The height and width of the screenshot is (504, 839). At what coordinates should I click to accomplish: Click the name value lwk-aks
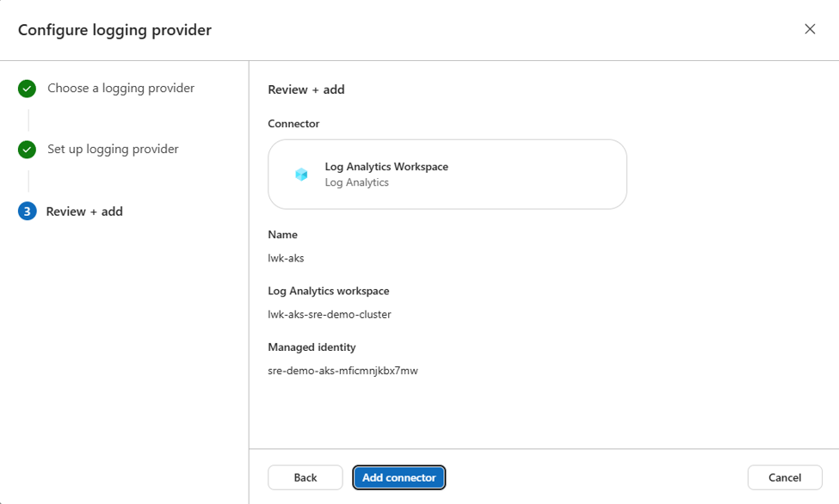[x=286, y=258]
